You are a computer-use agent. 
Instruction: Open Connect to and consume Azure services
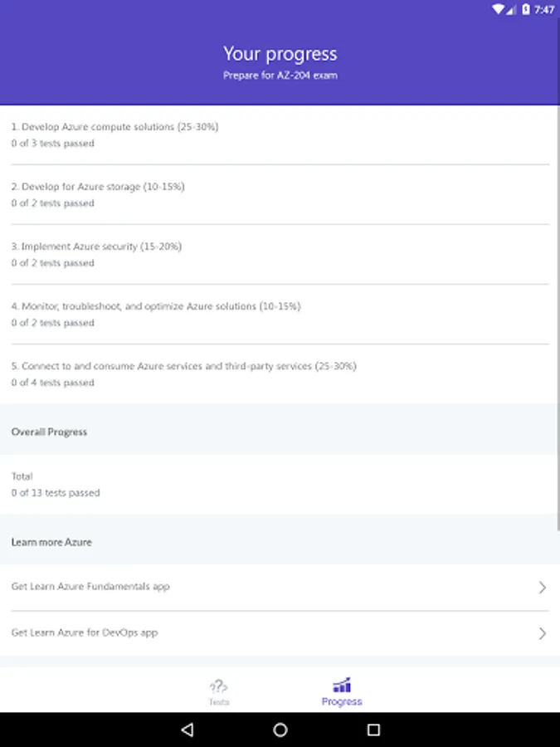(x=280, y=373)
